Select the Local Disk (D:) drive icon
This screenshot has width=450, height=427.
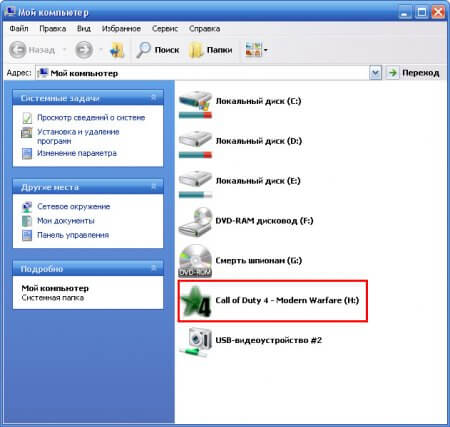coord(195,144)
